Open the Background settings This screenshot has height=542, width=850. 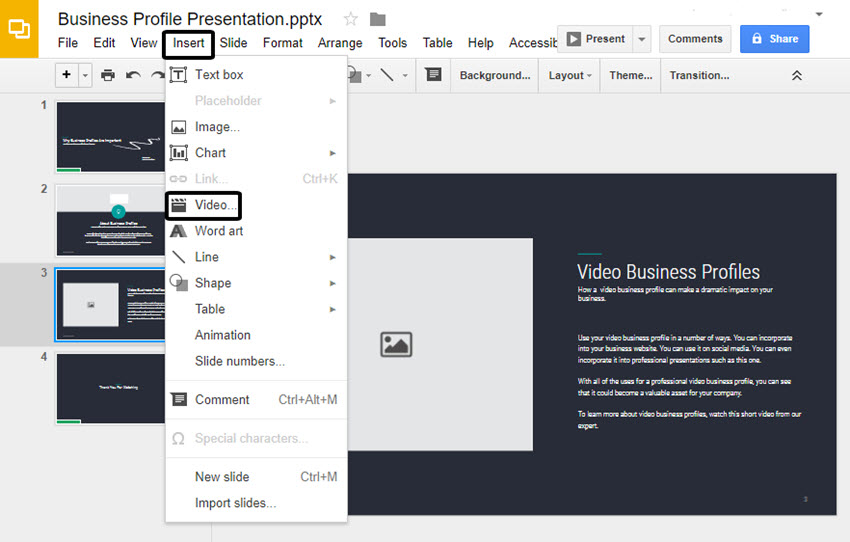(495, 75)
